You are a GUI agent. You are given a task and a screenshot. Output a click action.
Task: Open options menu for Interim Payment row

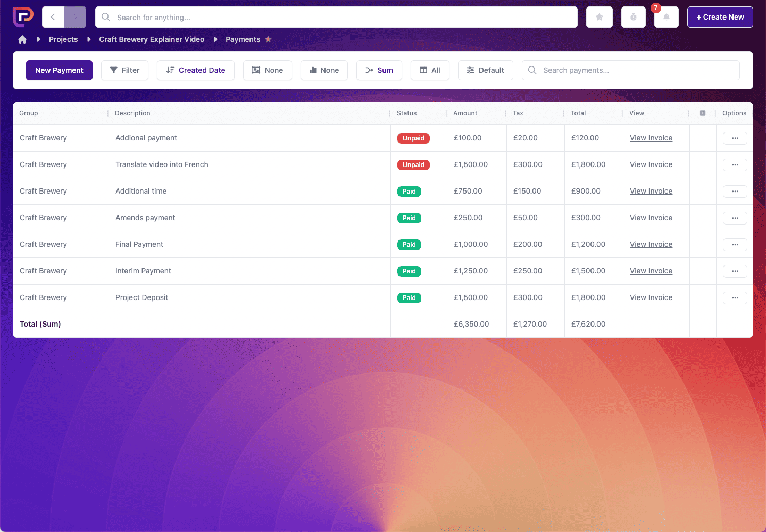(x=735, y=271)
